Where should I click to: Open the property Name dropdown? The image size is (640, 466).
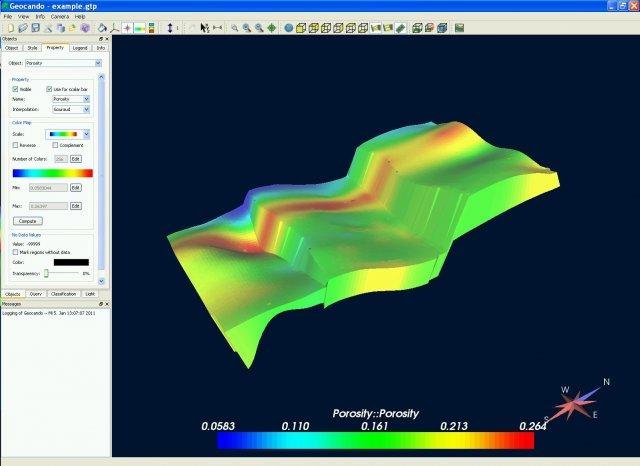coord(71,99)
